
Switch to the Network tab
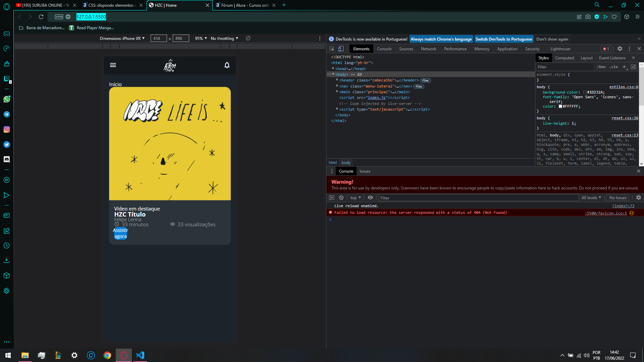[429, 49]
